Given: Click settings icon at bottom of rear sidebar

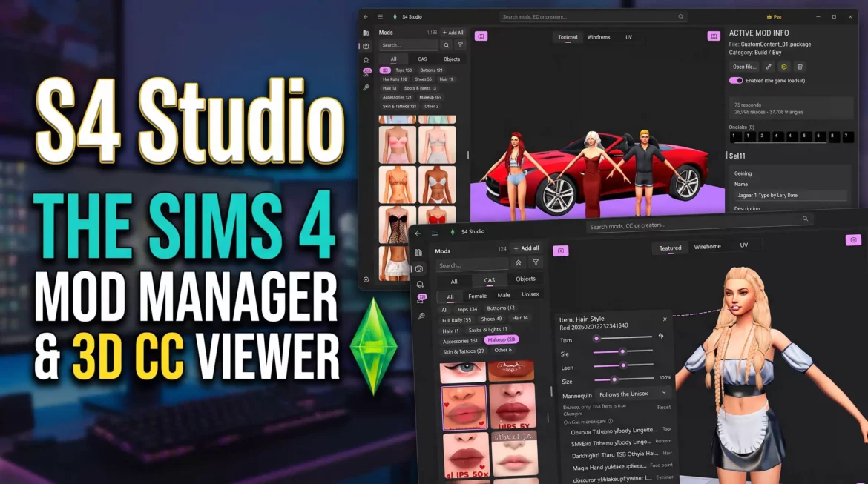Looking at the screenshot, I should pyautogui.click(x=366, y=280).
